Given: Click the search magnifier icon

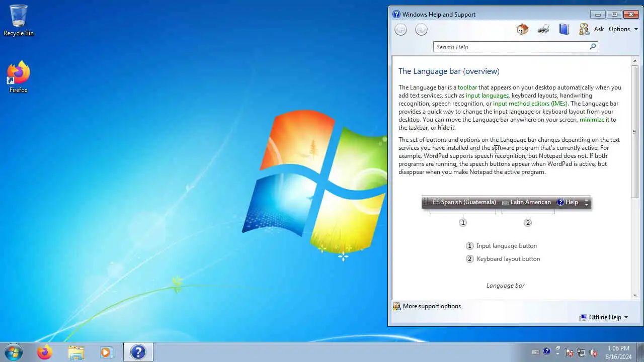Looking at the screenshot, I should click(x=593, y=47).
